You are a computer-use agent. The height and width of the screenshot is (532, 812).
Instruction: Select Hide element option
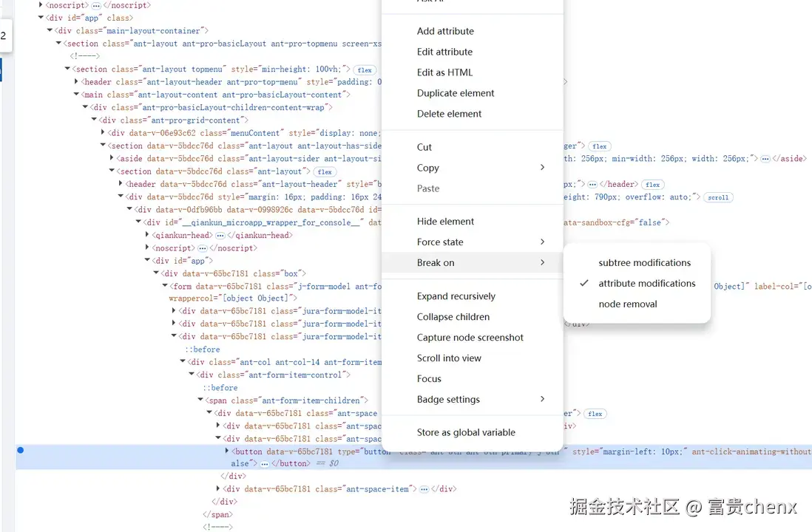point(473,222)
